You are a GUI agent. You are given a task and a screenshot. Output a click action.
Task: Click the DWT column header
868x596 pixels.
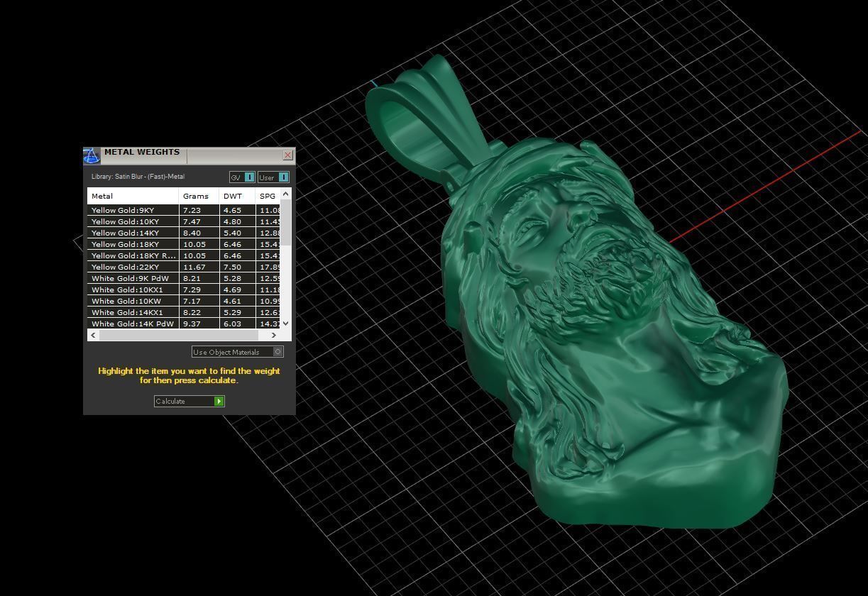click(x=237, y=196)
